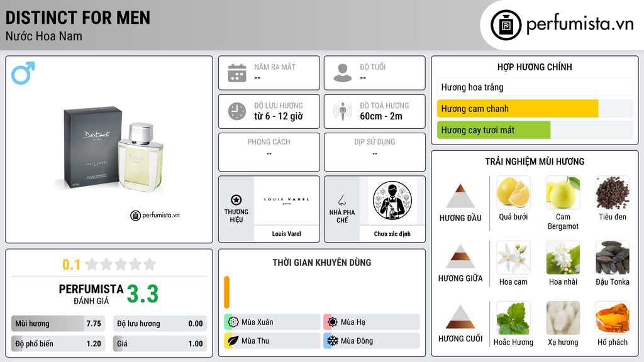This screenshot has width=644, height=362.
Task: Select the Hoa nhài note image
Action: 563,258
